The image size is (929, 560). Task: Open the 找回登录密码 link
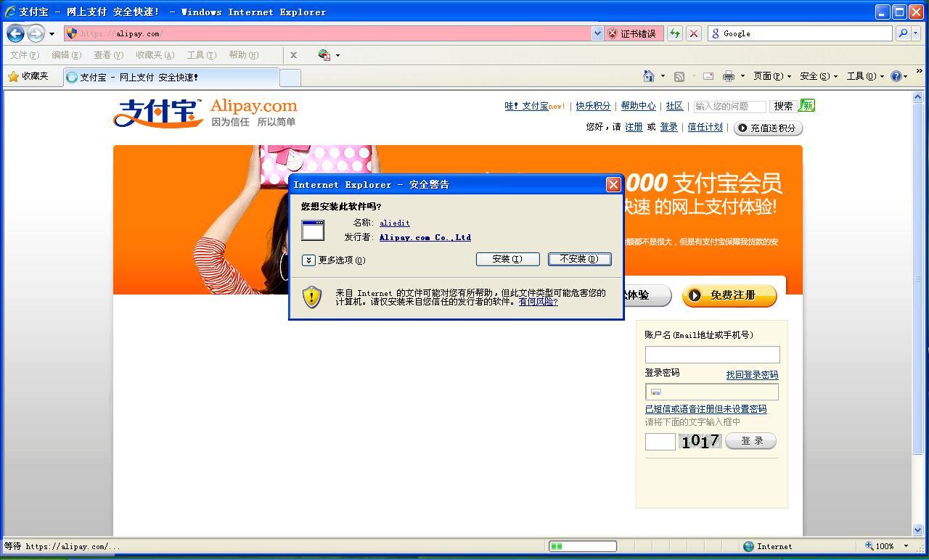(x=752, y=375)
